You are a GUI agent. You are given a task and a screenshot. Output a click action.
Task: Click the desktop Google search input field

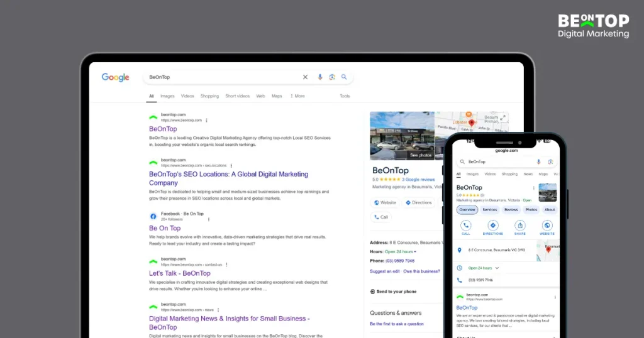220,77
